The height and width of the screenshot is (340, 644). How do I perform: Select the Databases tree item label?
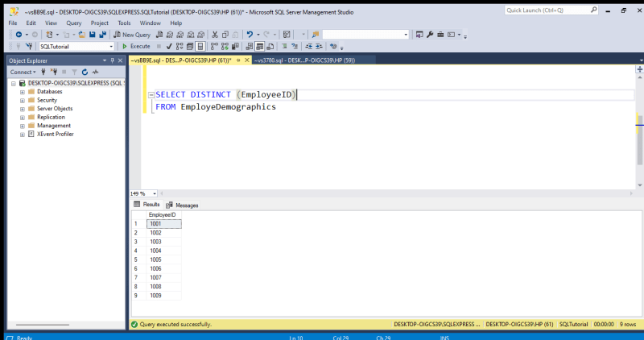tap(50, 92)
